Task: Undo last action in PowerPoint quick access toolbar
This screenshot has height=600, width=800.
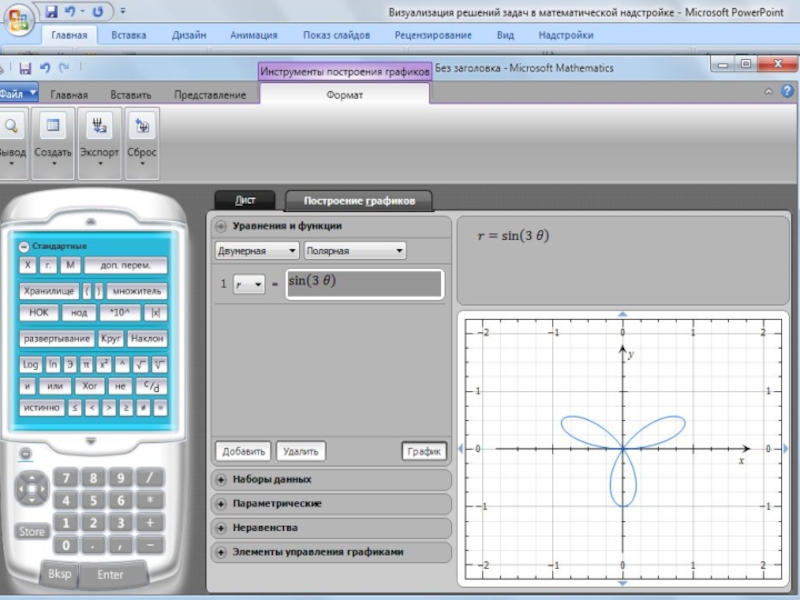Action: tap(70, 11)
